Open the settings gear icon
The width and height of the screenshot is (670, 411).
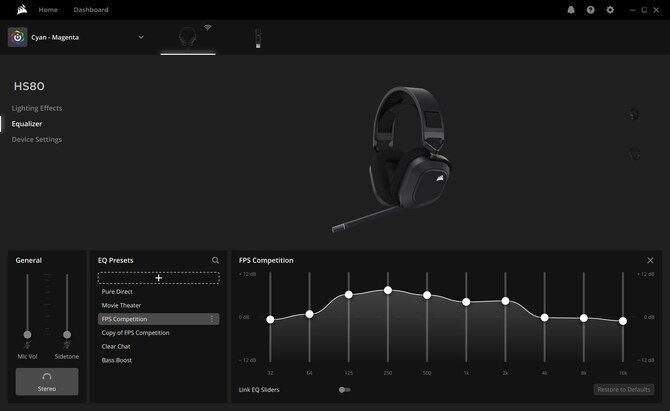[610, 10]
